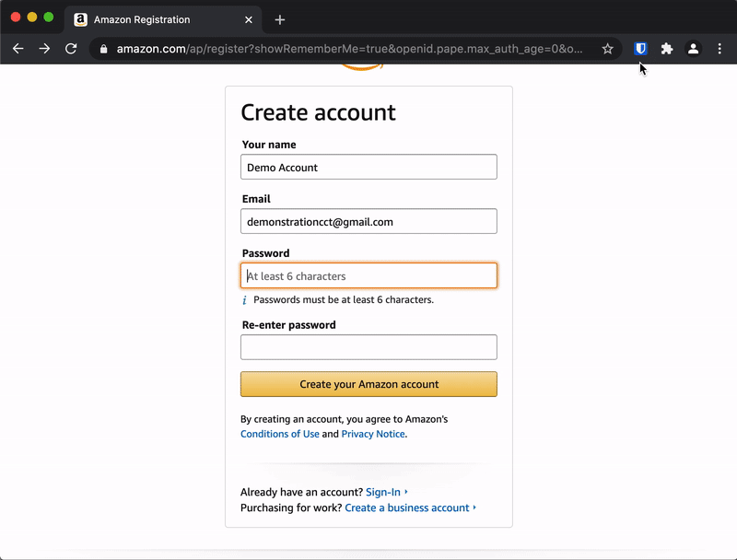Click the 'Create account' heading
Image resolution: width=737 pixels, height=560 pixels.
click(x=318, y=112)
